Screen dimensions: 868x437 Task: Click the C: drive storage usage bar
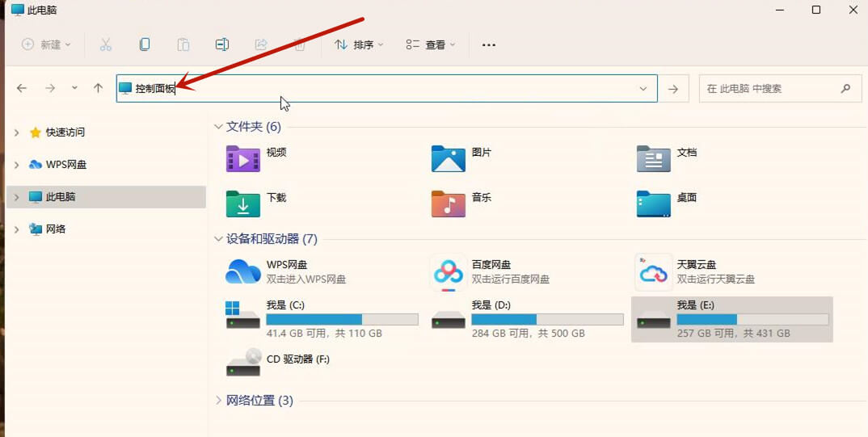pos(342,319)
